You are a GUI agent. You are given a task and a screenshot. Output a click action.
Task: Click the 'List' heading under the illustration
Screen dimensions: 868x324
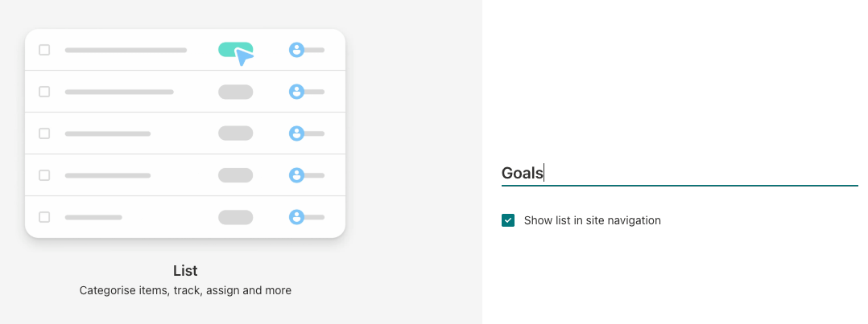[185, 271]
